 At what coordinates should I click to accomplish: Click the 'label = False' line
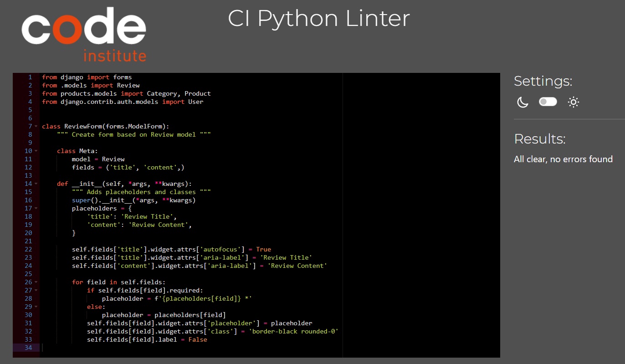click(x=147, y=339)
